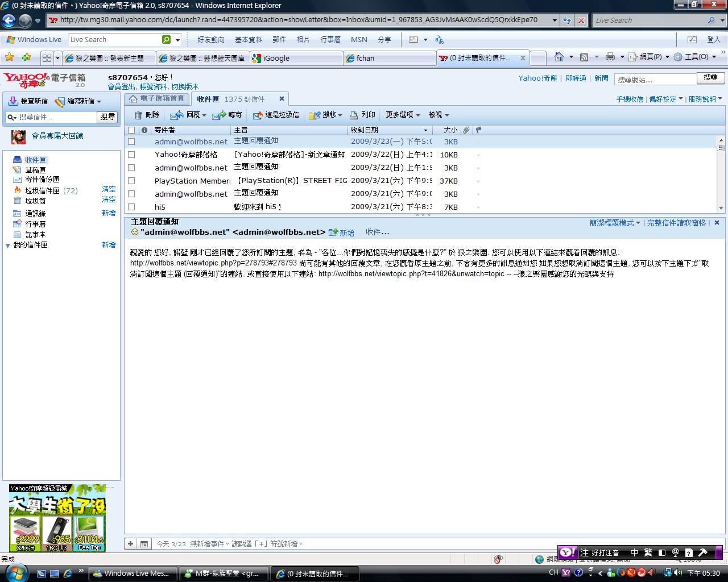Click Check Mail (檢查新信) icon
Screen dimensions: 728x582
[x=13, y=101]
